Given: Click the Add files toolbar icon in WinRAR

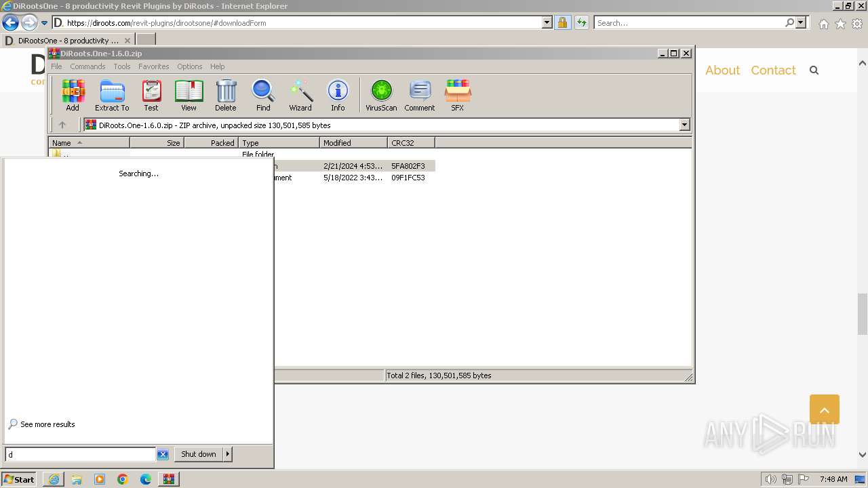Looking at the screenshot, I should click(x=73, y=95).
